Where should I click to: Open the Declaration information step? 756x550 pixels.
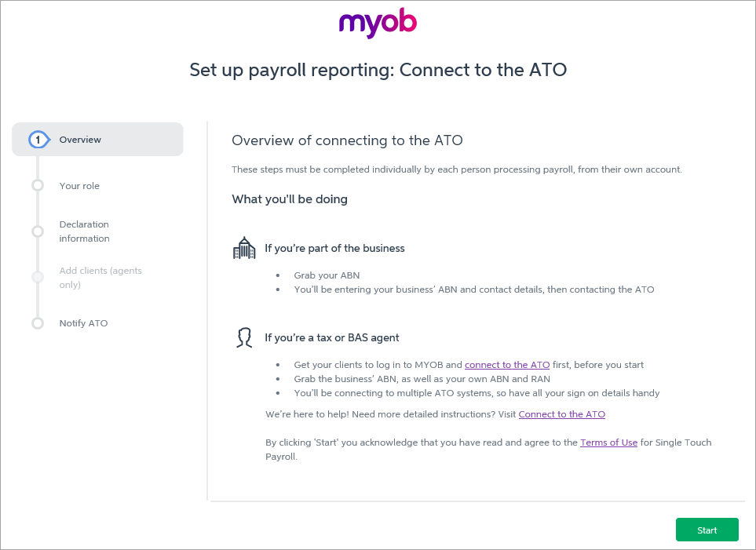pos(84,231)
